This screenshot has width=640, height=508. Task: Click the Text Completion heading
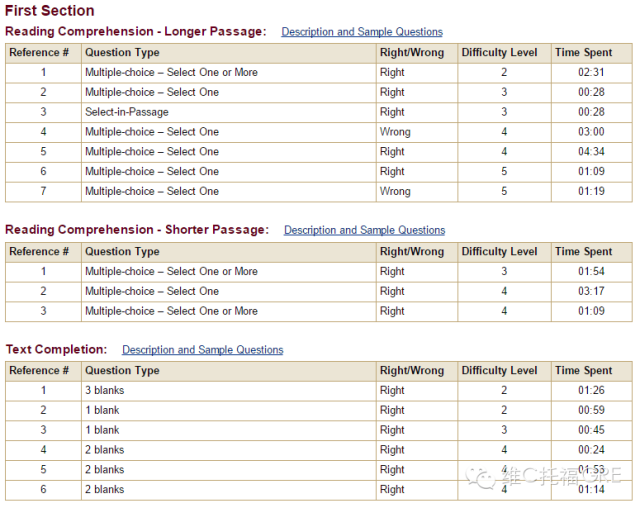(56, 349)
